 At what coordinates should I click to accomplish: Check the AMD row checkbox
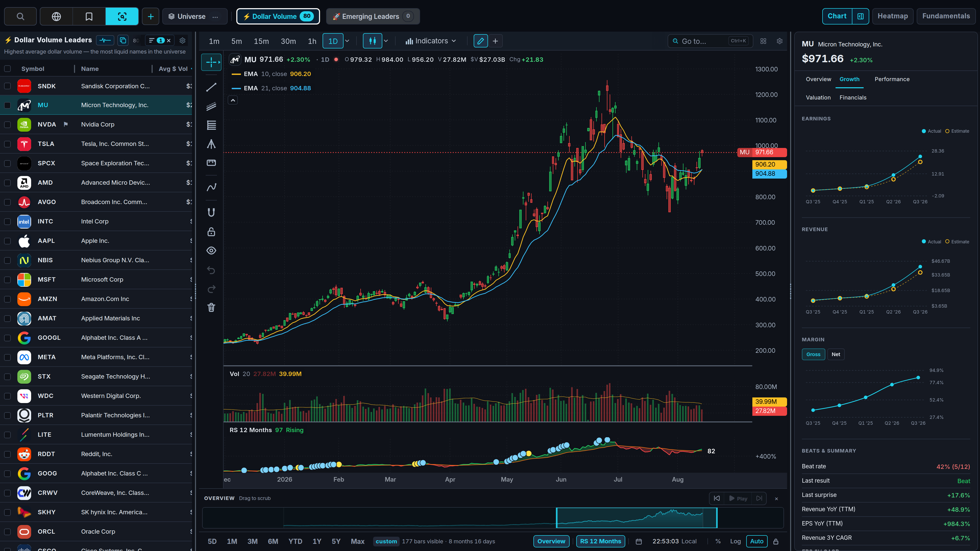pyautogui.click(x=7, y=183)
